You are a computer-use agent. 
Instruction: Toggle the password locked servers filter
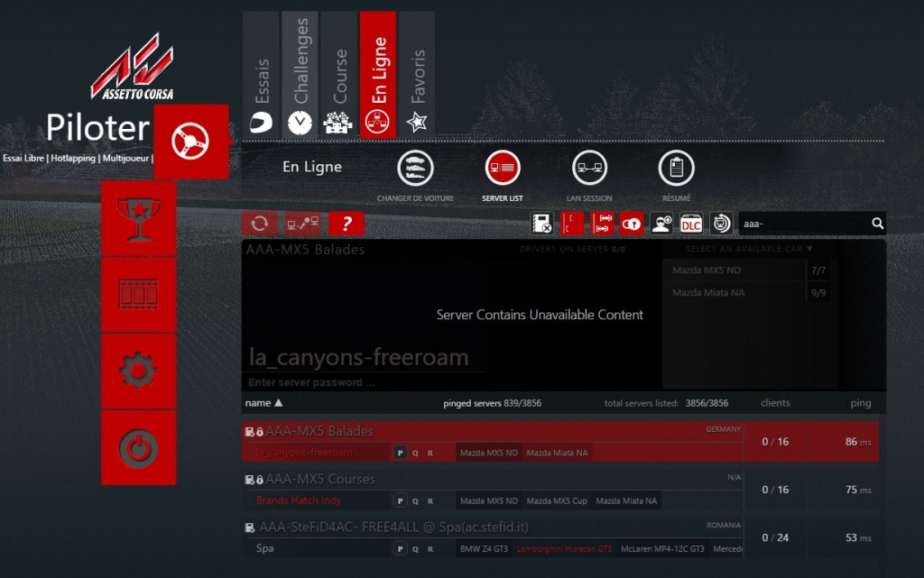[x=631, y=224]
